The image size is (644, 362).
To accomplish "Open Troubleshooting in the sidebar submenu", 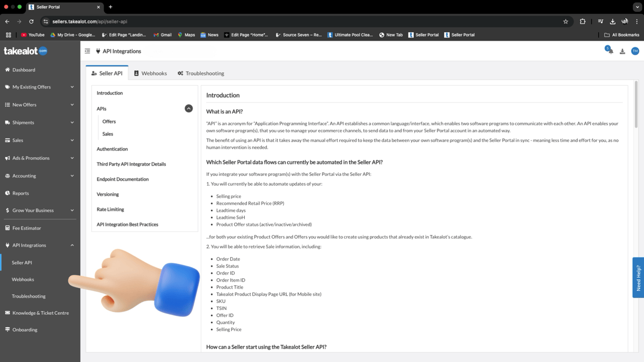I will pyautogui.click(x=29, y=296).
